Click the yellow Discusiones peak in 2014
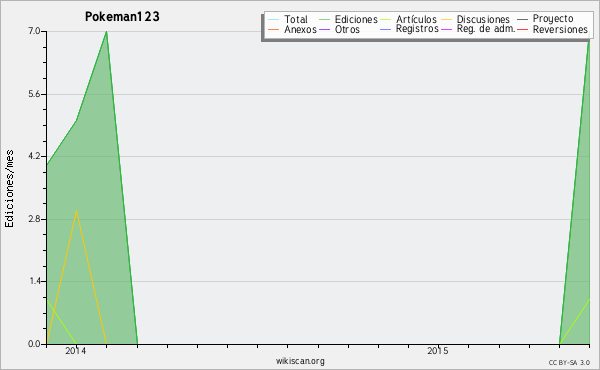This screenshot has height=370, width=600. [77, 210]
